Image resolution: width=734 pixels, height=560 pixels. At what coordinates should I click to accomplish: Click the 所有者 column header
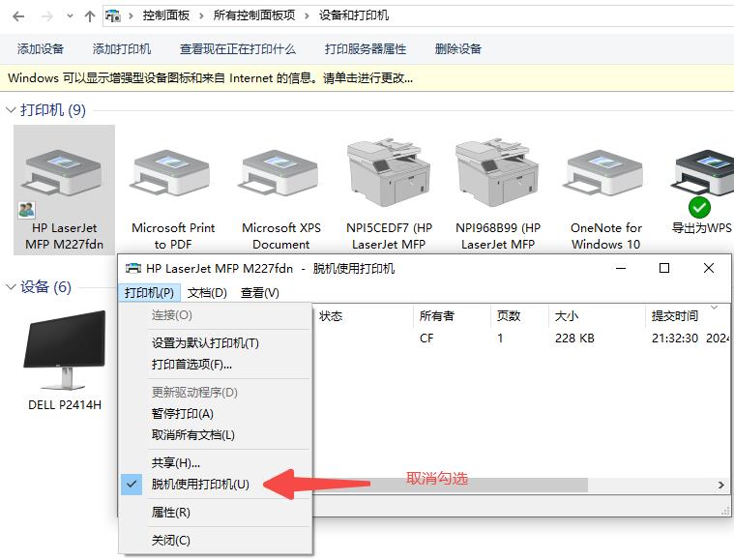click(452, 316)
